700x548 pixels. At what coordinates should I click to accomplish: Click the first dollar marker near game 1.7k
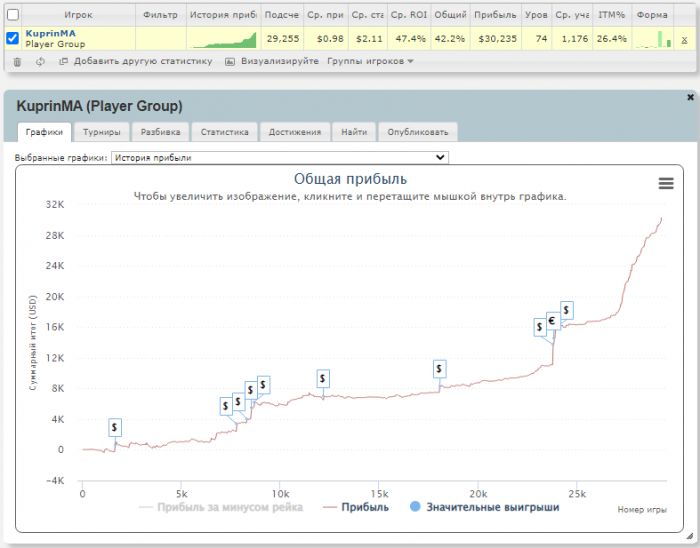pos(115,428)
